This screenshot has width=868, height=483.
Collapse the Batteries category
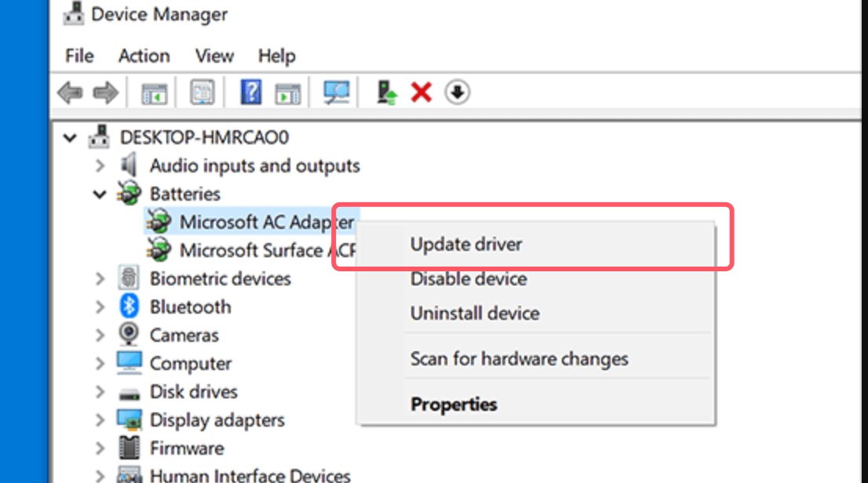100,194
